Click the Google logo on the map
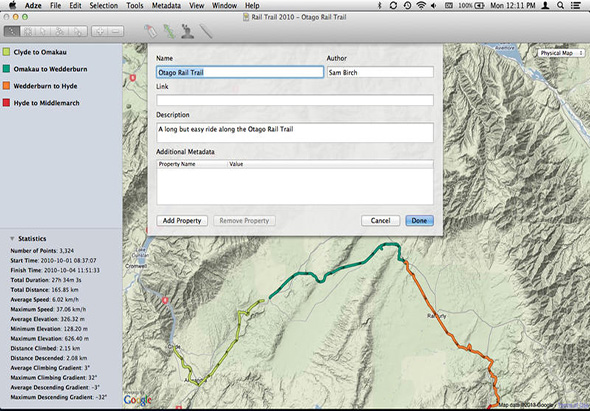 (x=138, y=400)
